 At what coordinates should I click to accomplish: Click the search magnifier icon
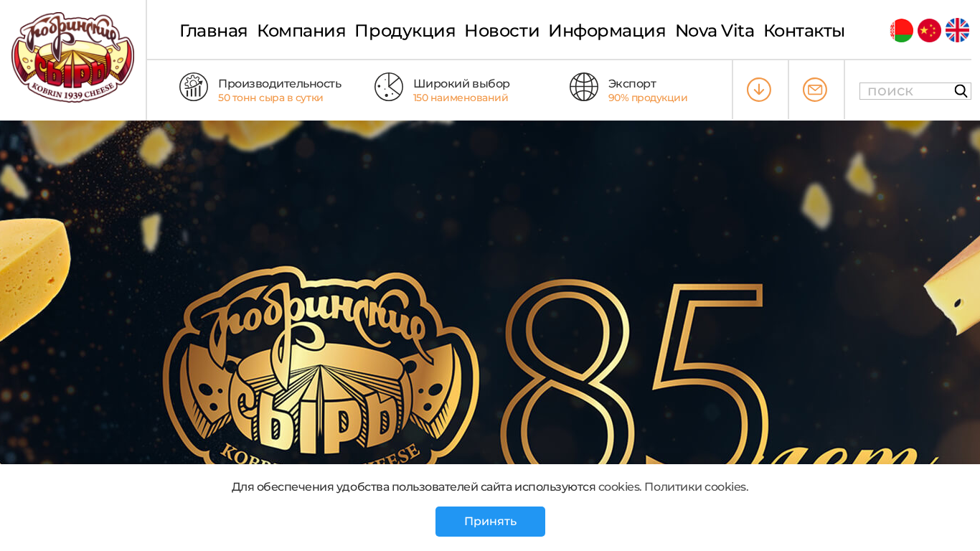click(961, 91)
